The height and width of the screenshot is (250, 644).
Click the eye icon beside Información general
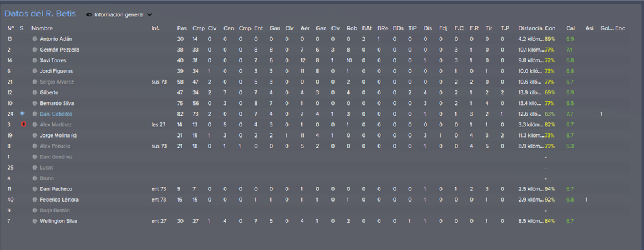click(89, 15)
